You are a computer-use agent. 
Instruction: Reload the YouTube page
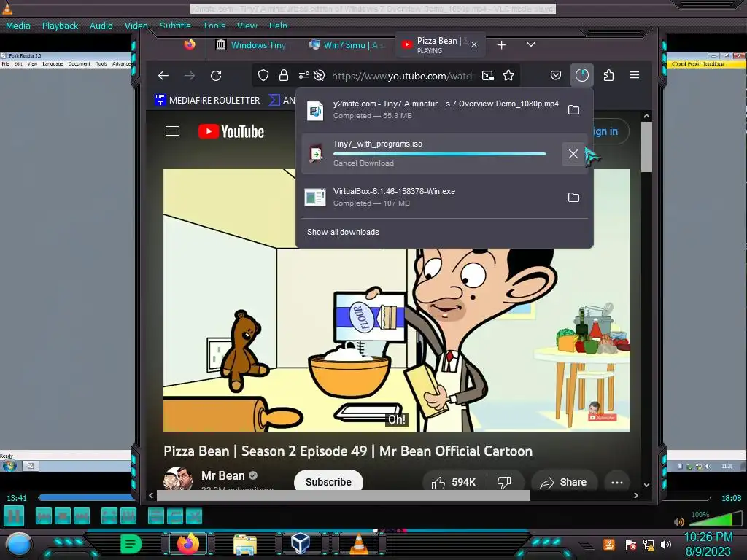[216, 75]
